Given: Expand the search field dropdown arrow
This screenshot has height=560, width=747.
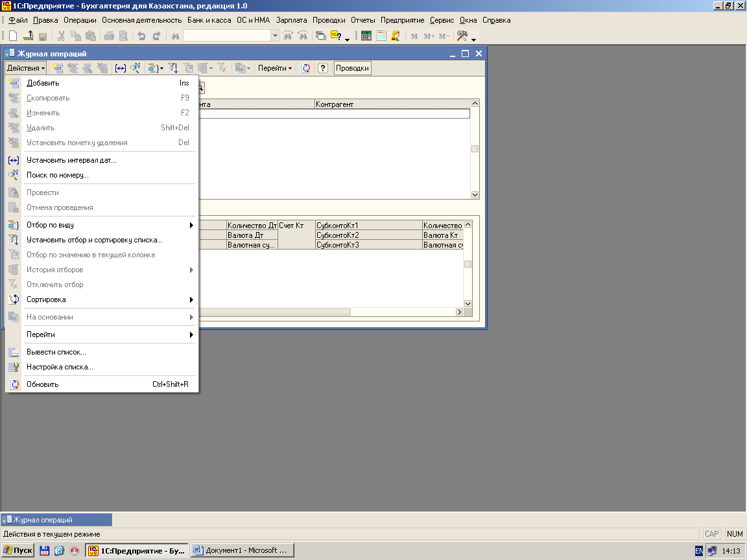Looking at the screenshot, I should [275, 36].
